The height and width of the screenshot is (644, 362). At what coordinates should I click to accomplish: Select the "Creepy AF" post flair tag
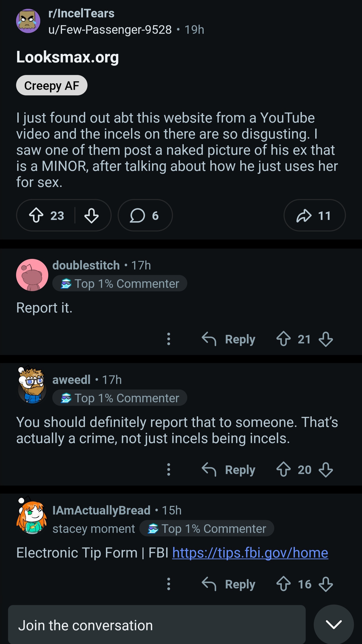pyautogui.click(x=52, y=86)
